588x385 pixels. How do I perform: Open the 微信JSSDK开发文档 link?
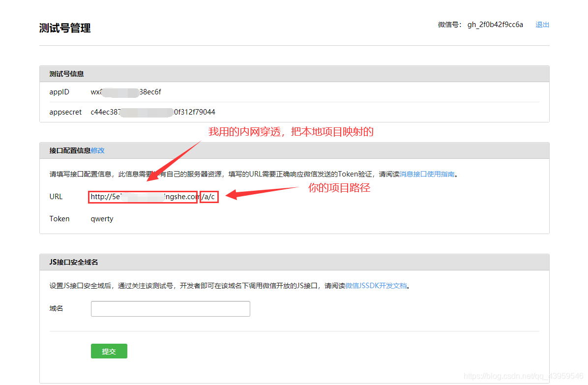(376, 286)
